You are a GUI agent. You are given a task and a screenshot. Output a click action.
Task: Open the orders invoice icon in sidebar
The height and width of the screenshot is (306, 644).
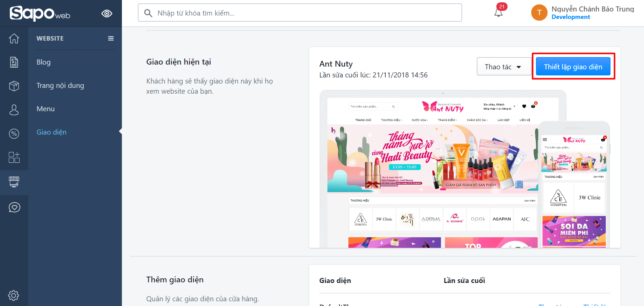tap(14, 62)
